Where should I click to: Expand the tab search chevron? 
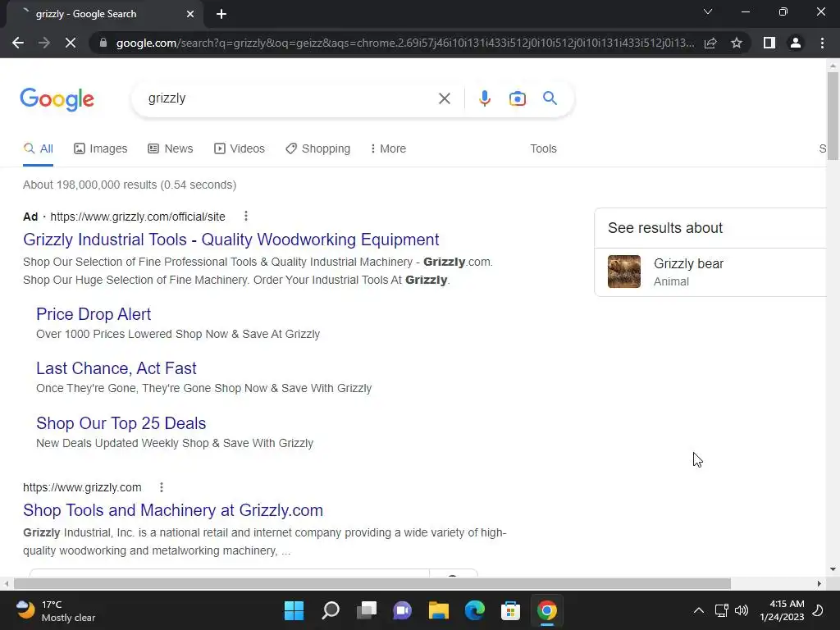[708, 11]
